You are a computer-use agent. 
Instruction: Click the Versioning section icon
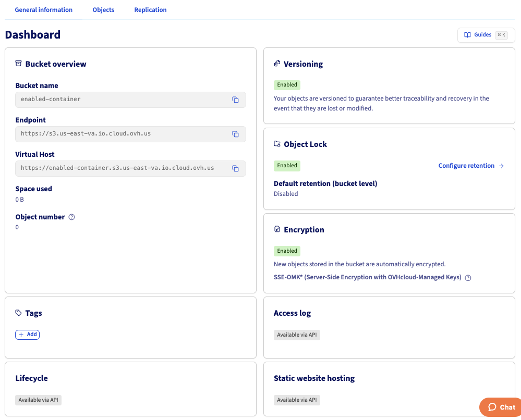277,64
